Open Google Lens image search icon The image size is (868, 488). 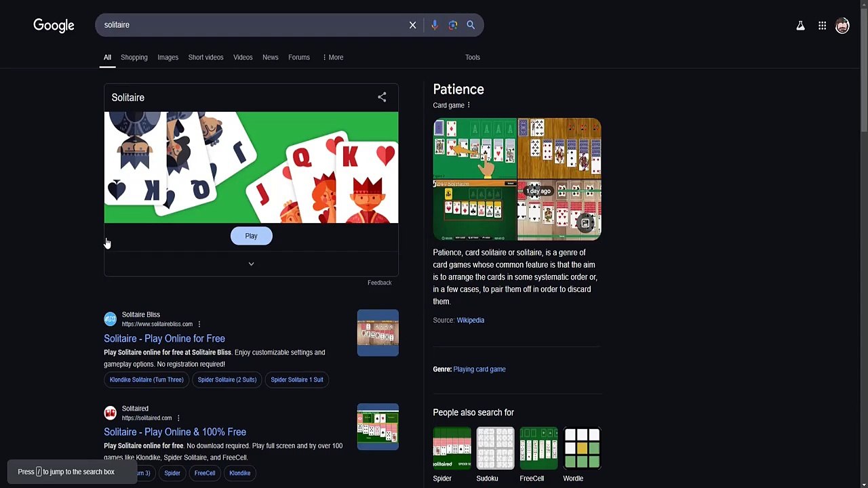(x=452, y=25)
